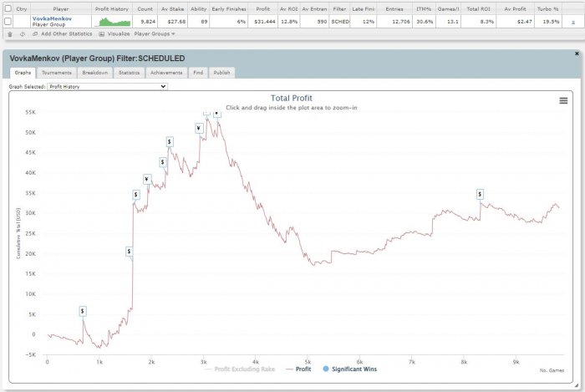Click the $31,444 profit cell

coord(265,22)
